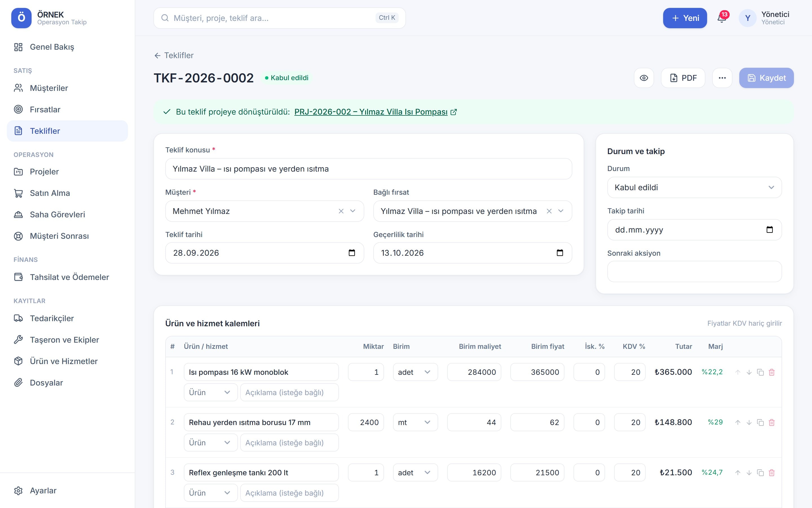Preview the quote with the eye icon
This screenshot has width=812, height=508.
pyautogui.click(x=644, y=78)
